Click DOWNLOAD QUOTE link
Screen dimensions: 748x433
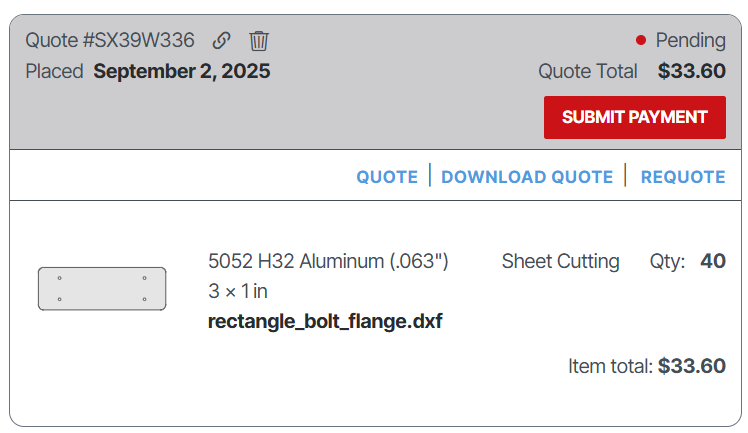tap(527, 177)
